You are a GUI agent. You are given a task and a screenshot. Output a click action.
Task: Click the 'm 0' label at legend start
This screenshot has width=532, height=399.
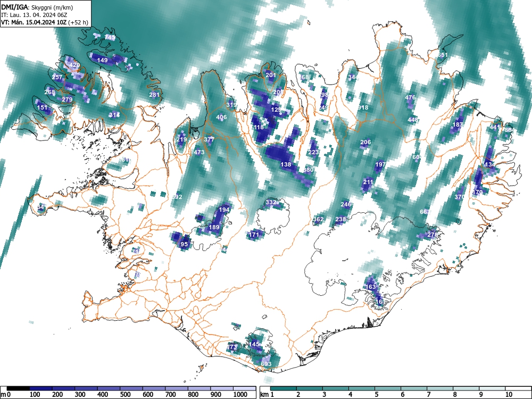click(6, 395)
